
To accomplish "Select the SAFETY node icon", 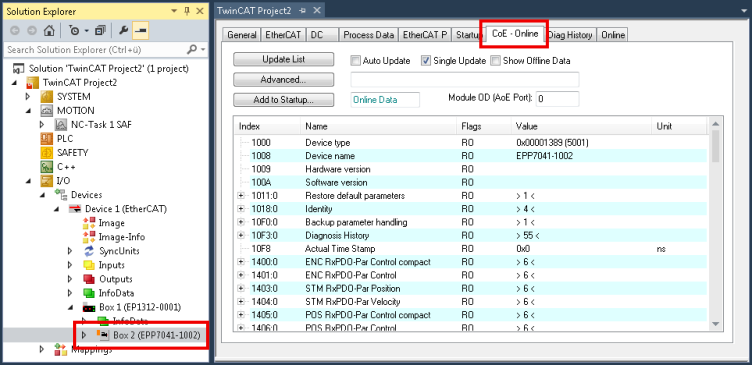I will tap(47, 153).
